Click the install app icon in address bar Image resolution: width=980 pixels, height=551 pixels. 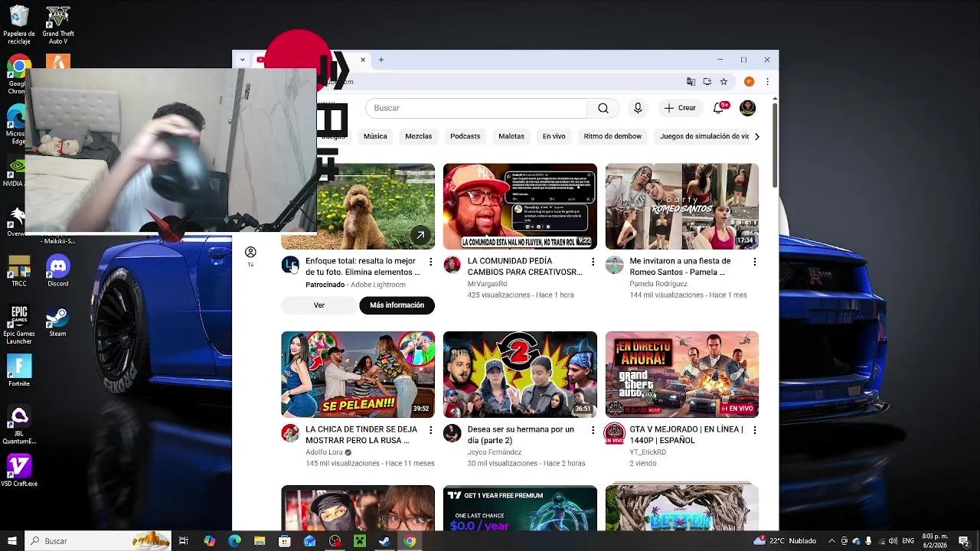click(707, 82)
